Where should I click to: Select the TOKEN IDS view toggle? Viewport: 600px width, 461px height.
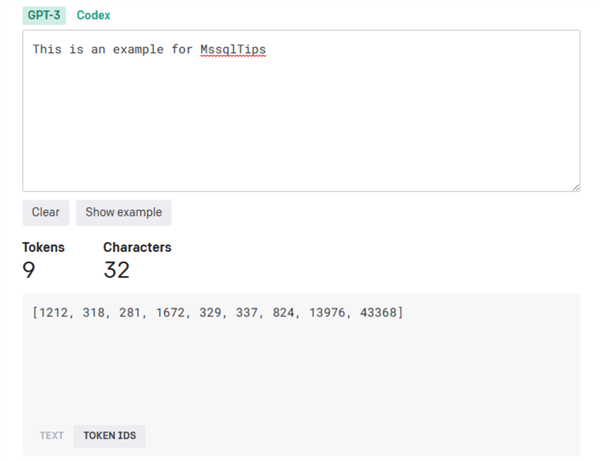click(x=110, y=436)
